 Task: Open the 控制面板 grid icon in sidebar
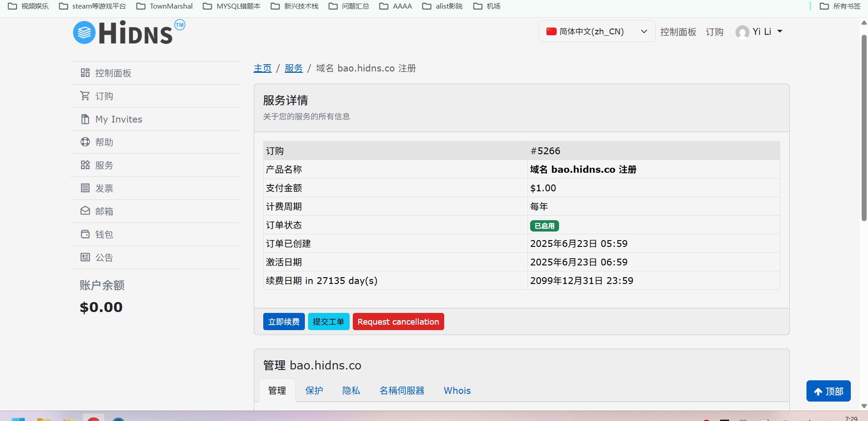point(85,72)
